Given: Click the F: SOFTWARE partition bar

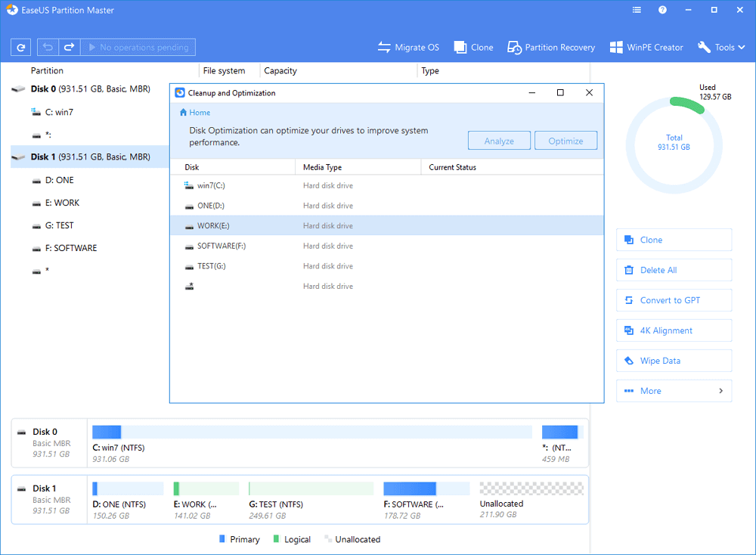Looking at the screenshot, I should (x=426, y=488).
